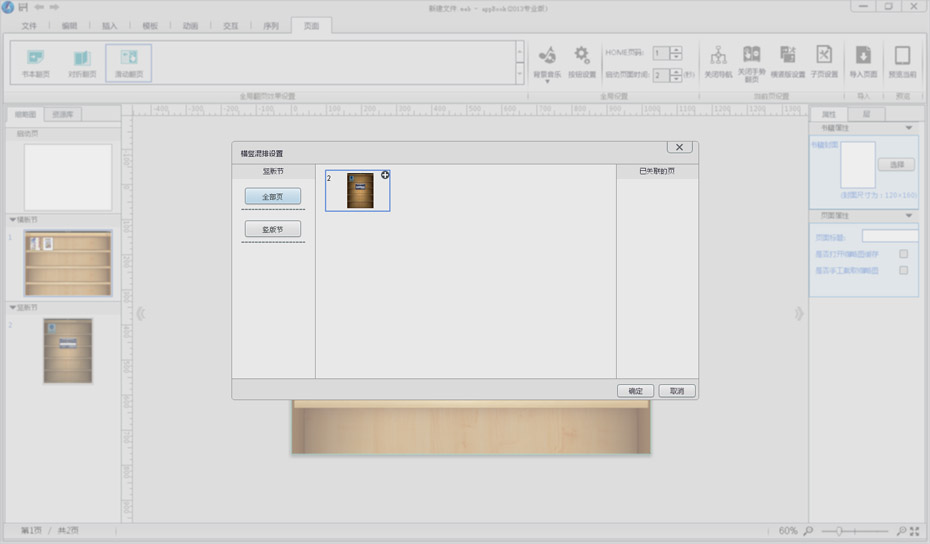This screenshot has width=930, height=544.
Task: Toggle the first checkbox under 页面属性
Action: 903,254
